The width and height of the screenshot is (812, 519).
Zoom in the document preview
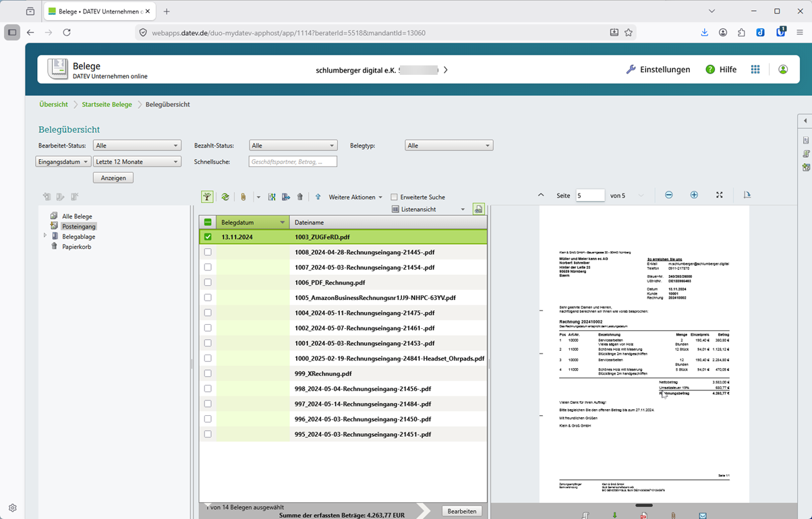tap(694, 195)
